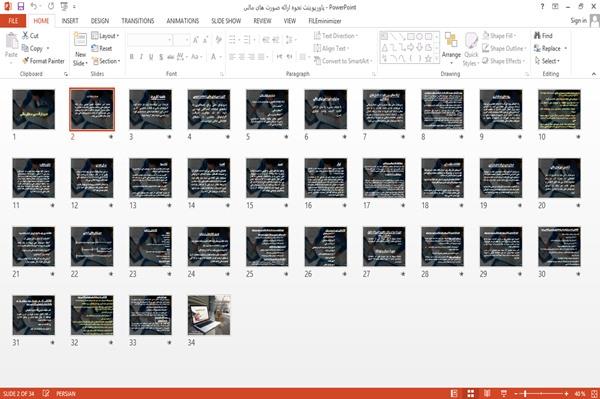Click Sign in link

tap(578, 20)
